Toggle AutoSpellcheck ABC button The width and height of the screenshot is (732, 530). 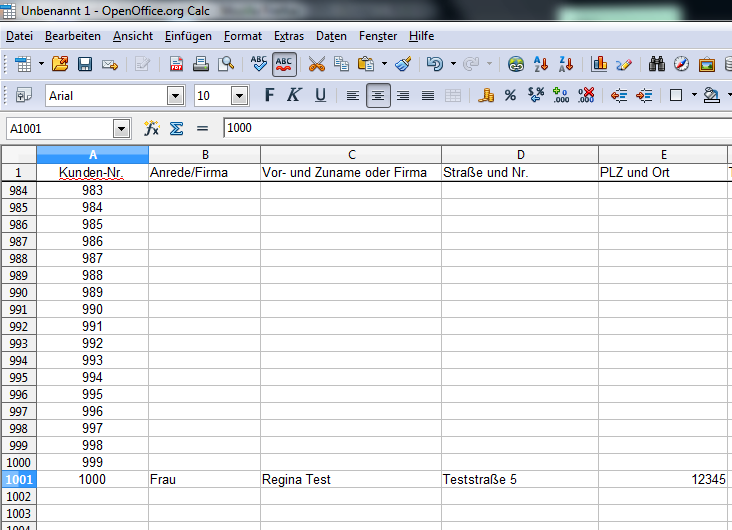point(284,64)
